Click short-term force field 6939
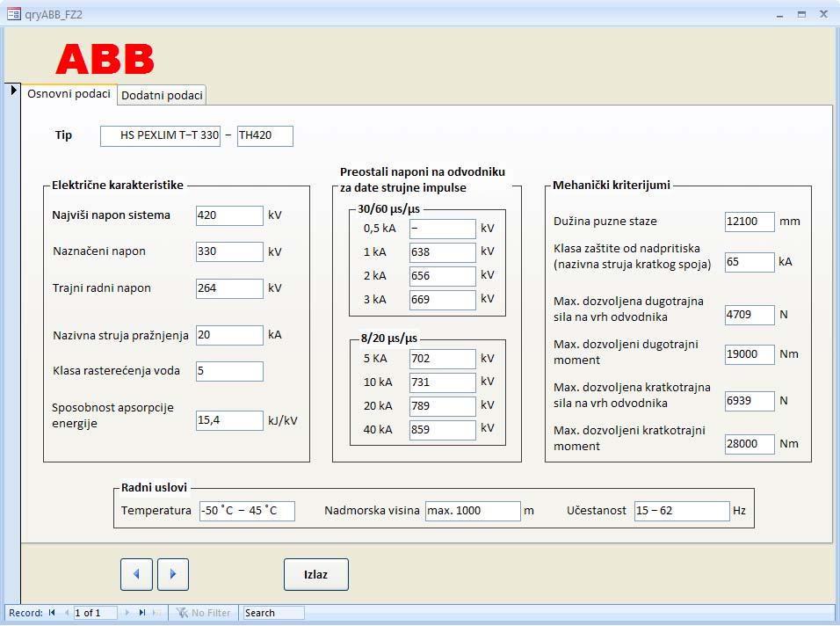The image size is (840, 626). pyautogui.click(x=749, y=401)
